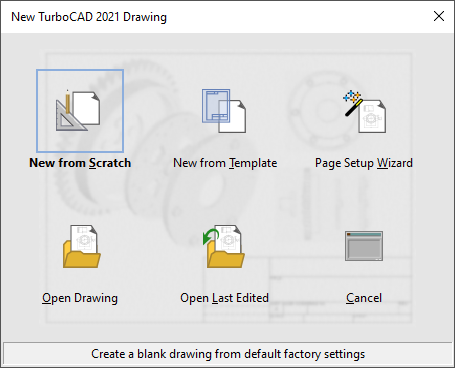Launch the Page Setup Wizard icon
The height and width of the screenshot is (368, 455).
click(x=364, y=111)
